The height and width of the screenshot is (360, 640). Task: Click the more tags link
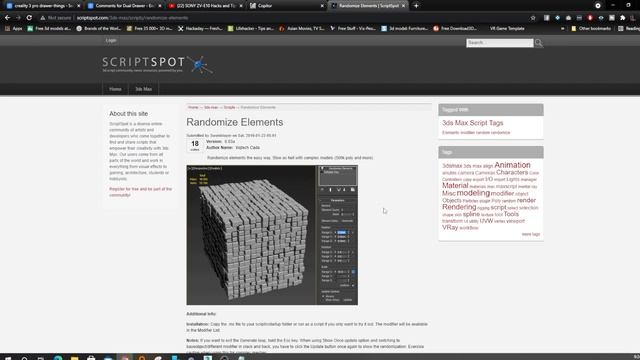531,234
